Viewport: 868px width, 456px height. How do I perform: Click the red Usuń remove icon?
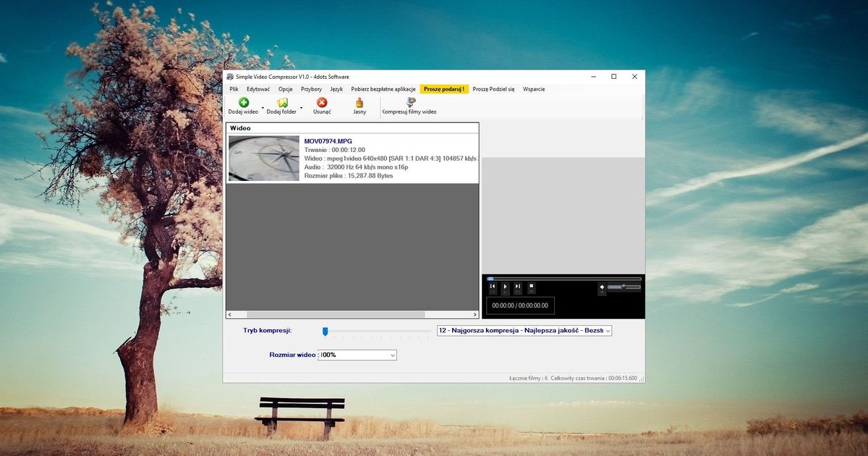tap(322, 103)
